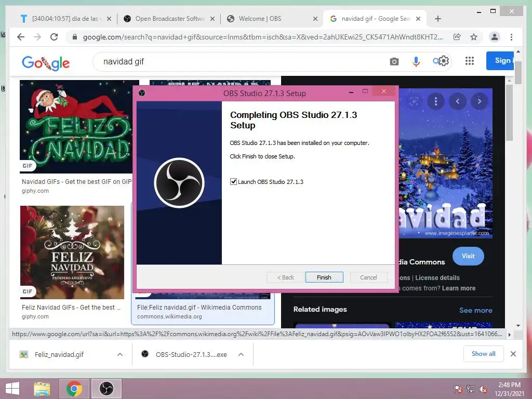Click the padlock site info icon
The width and height of the screenshot is (532, 399).
pos(75,37)
